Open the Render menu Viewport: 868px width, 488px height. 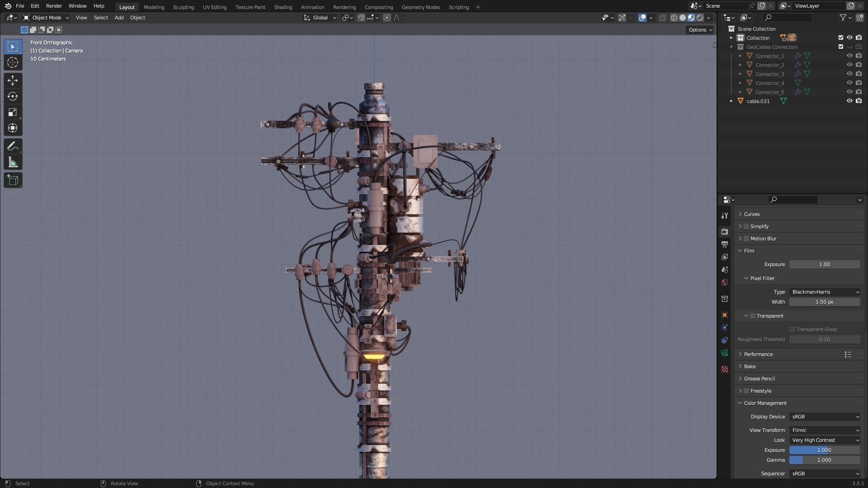pos(54,6)
